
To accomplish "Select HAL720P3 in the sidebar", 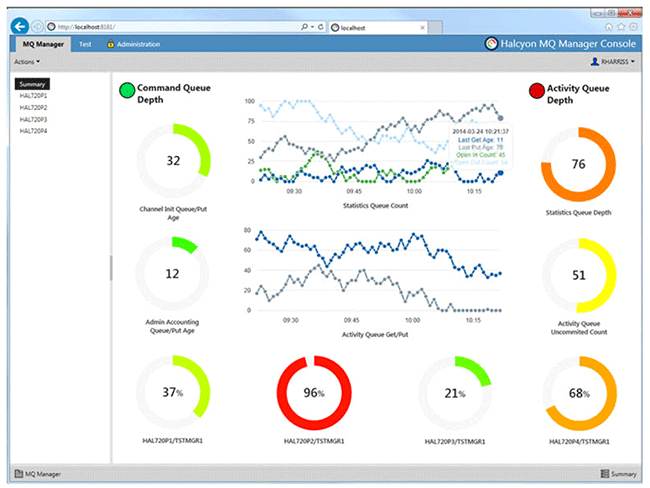I will point(33,119).
